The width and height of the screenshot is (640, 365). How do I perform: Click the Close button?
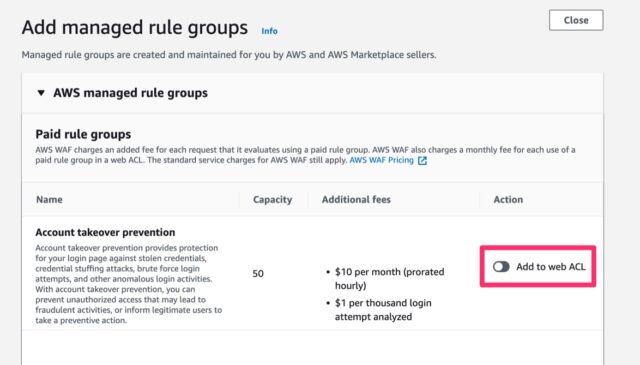pyautogui.click(x=576, y=20)
